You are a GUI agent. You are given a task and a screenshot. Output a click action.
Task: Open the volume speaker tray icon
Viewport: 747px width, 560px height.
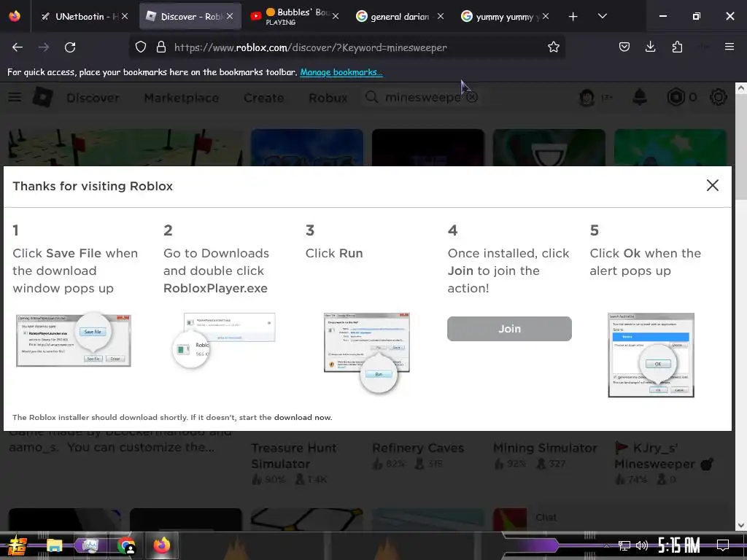(642, 545)
